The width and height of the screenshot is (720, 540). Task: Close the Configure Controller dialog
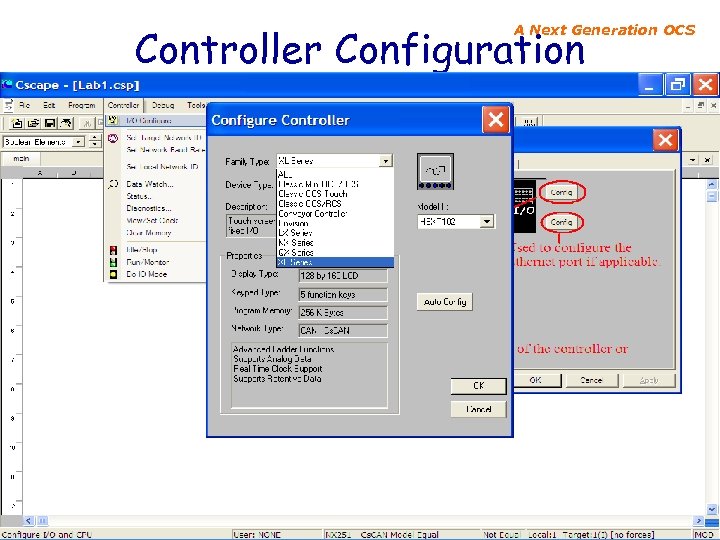[495, 120]
